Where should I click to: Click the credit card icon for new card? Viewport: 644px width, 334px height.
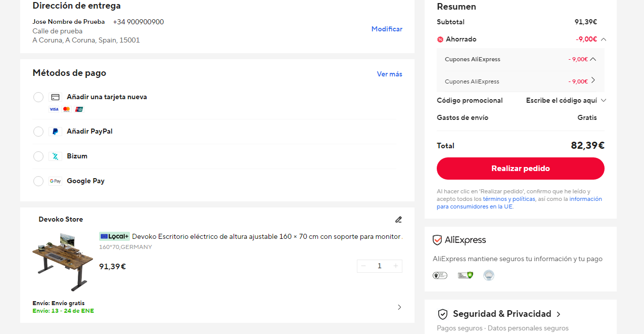click(55, 97)
